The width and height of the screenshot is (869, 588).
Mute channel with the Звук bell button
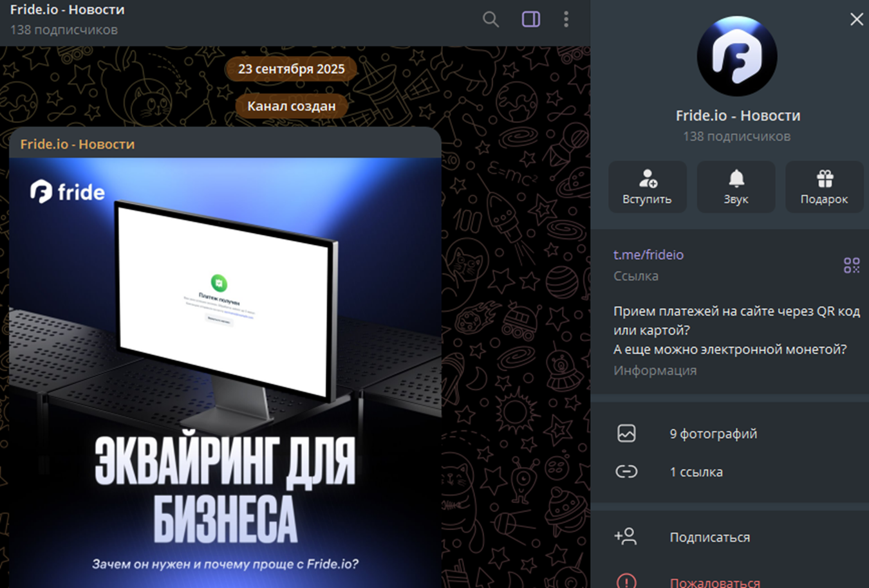736,187
